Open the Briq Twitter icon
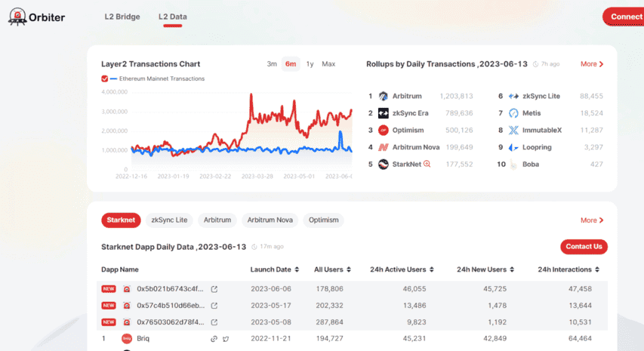 tap(226, 339)
